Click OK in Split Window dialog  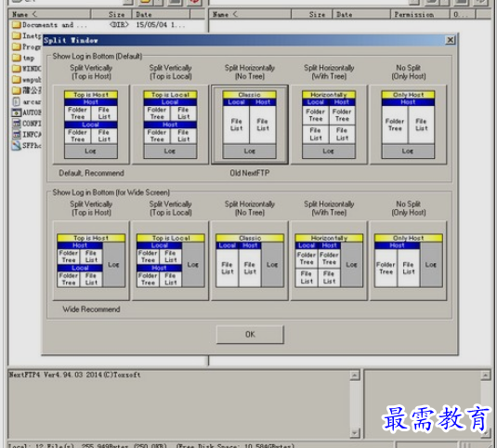pyautogui.click(x=250, y=335)
